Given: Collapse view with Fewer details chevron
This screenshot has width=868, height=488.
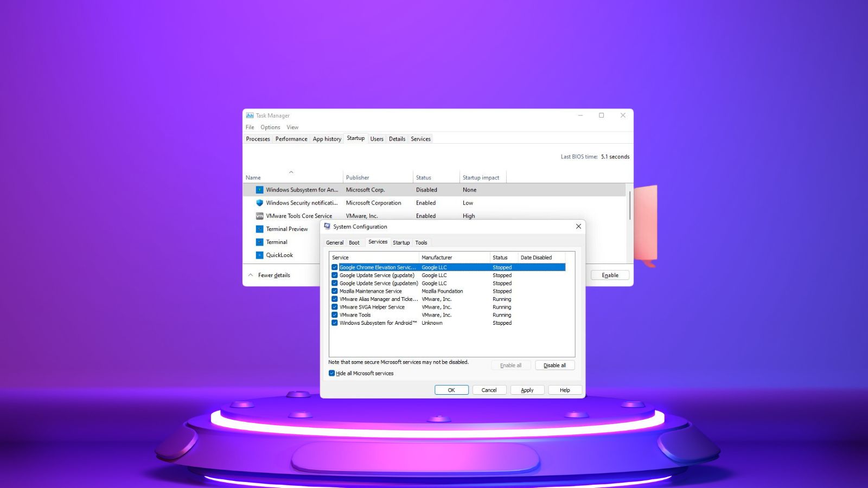Looking at the screenshot, I should [x=251, y=275].
